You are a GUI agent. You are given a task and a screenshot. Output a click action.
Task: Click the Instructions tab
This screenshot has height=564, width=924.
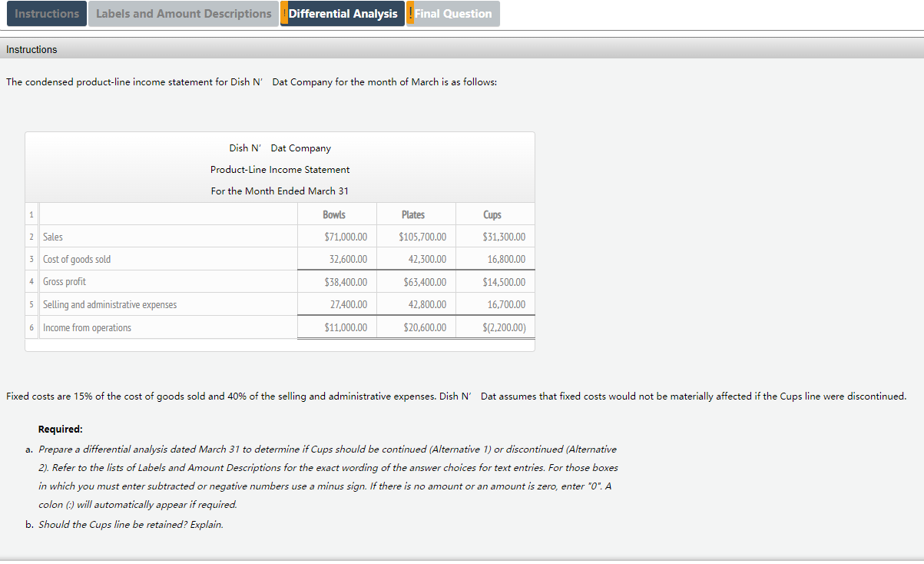[x=46, y=13]
